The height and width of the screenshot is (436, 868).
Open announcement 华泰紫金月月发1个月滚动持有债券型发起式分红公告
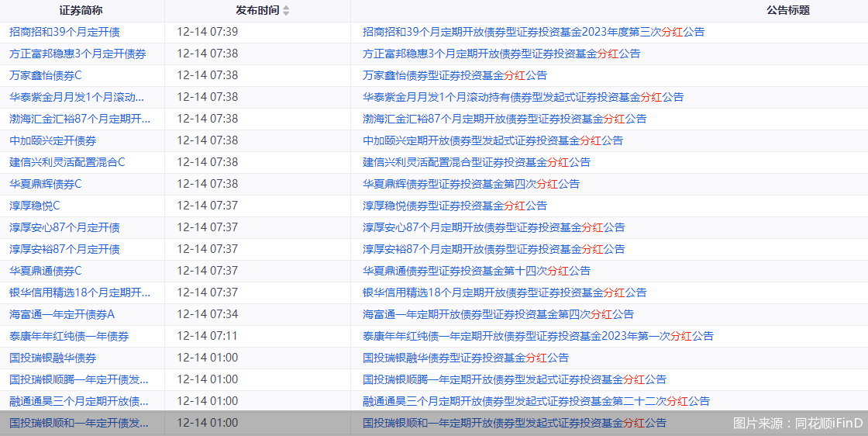point(523,97)
